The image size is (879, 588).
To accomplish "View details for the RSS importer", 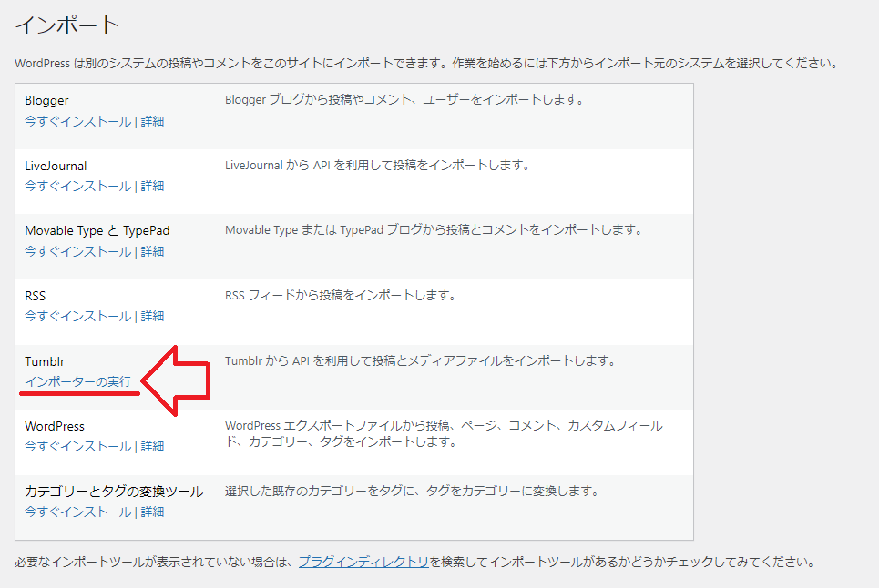I will 152,317.
